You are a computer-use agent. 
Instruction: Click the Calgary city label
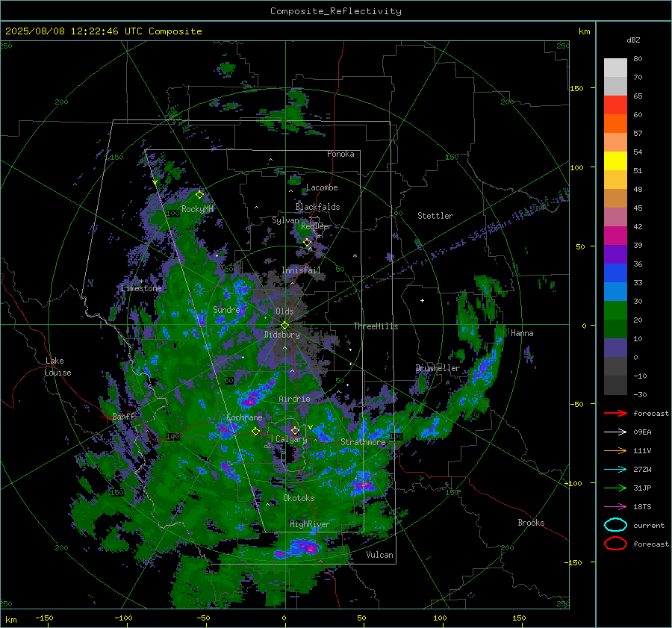(x=291, y=439)
